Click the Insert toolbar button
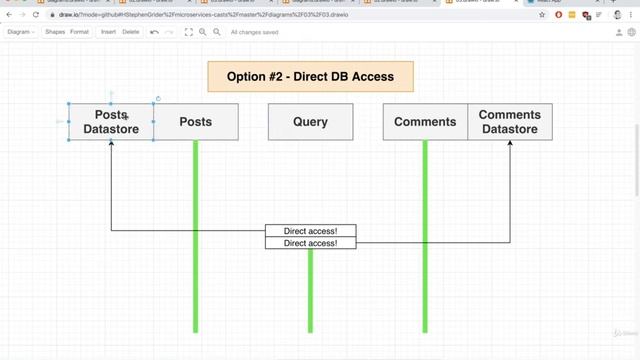The width and height of the screenshot is (640, 360). pos(108,32)
